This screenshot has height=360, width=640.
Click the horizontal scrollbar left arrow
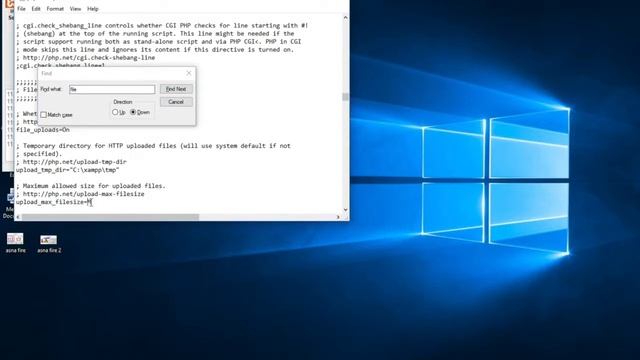tap(18, 217)
